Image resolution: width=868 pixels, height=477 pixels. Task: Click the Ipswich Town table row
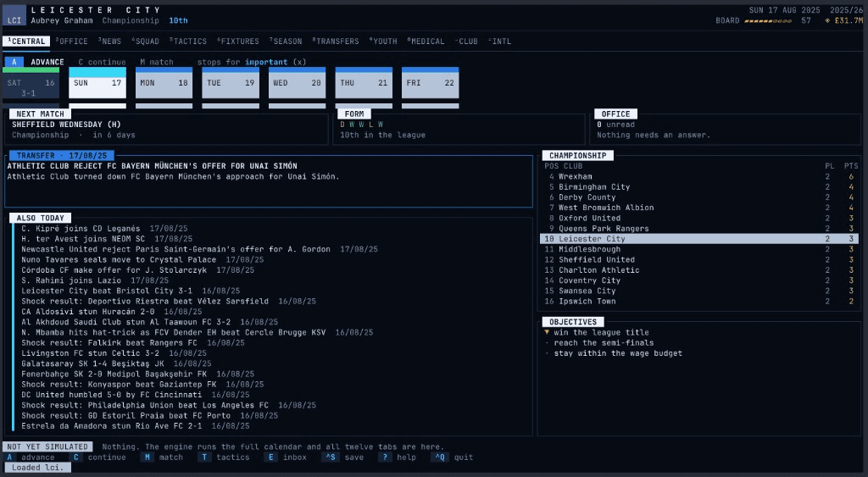pyautogui.click(x=699, y=302)
